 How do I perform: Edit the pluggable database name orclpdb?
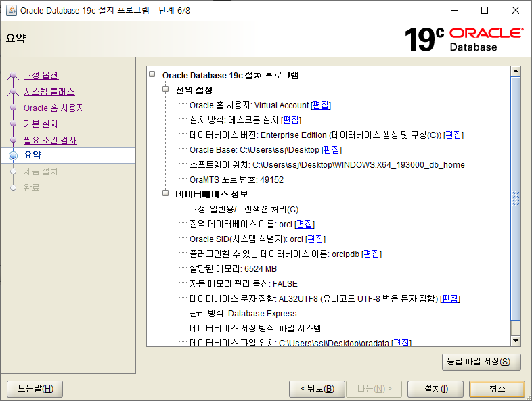click(x=372, y=254)
